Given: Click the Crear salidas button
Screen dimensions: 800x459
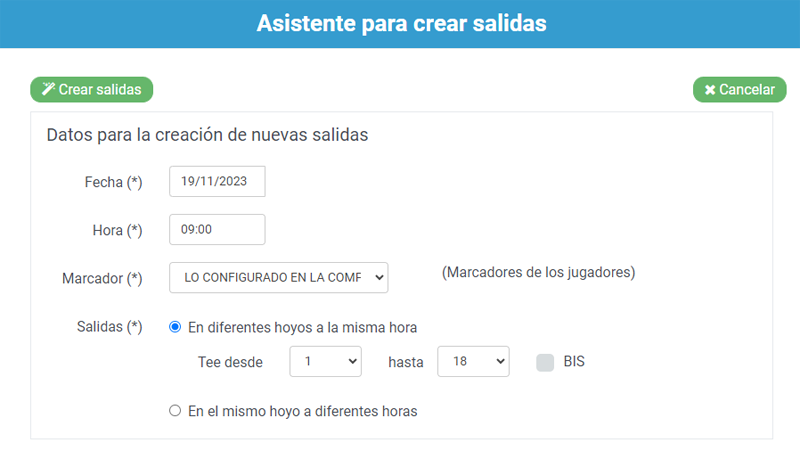Looking at the screenshot, I should pyautogui.click(x=92, y=89).
